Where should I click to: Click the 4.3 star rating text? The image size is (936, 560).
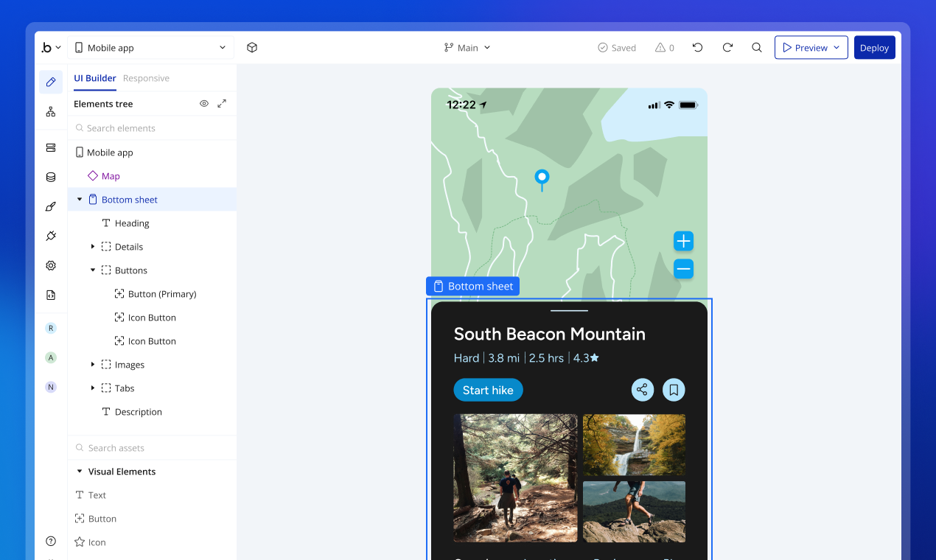coord(586,358)
